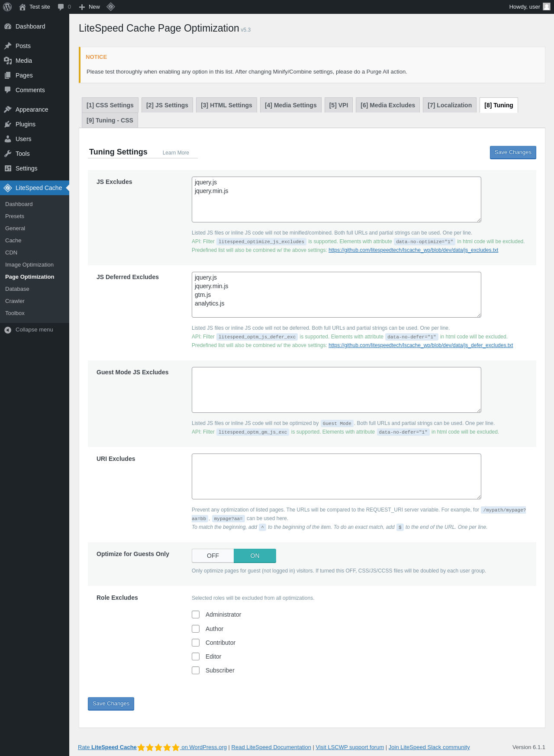
Task: Open the [9] Tuning - CSS tab
Action: (110, 120)
